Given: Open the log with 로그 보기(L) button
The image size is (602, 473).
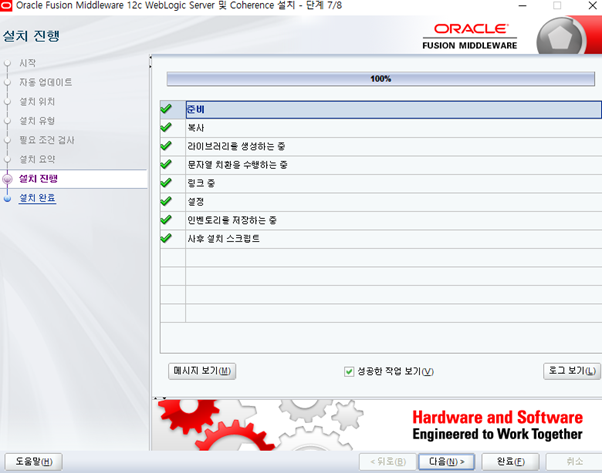Looking at the screenshot, I should click(572, 371).
